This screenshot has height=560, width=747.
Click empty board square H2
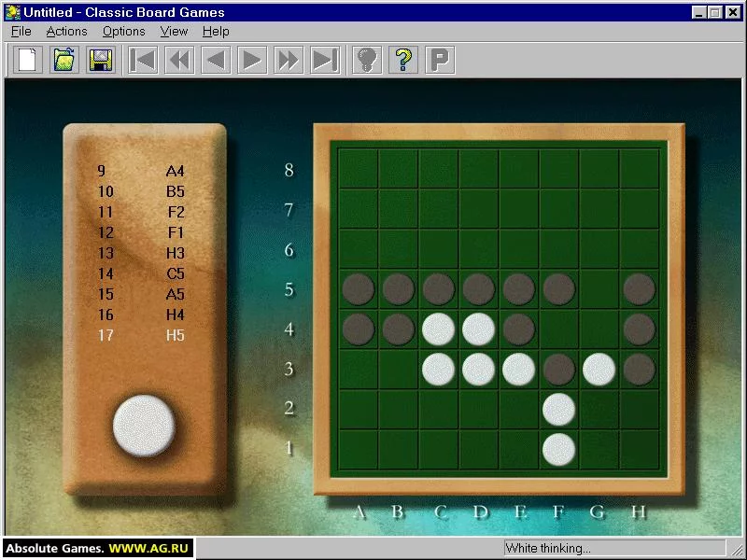[x=640, y=409]
